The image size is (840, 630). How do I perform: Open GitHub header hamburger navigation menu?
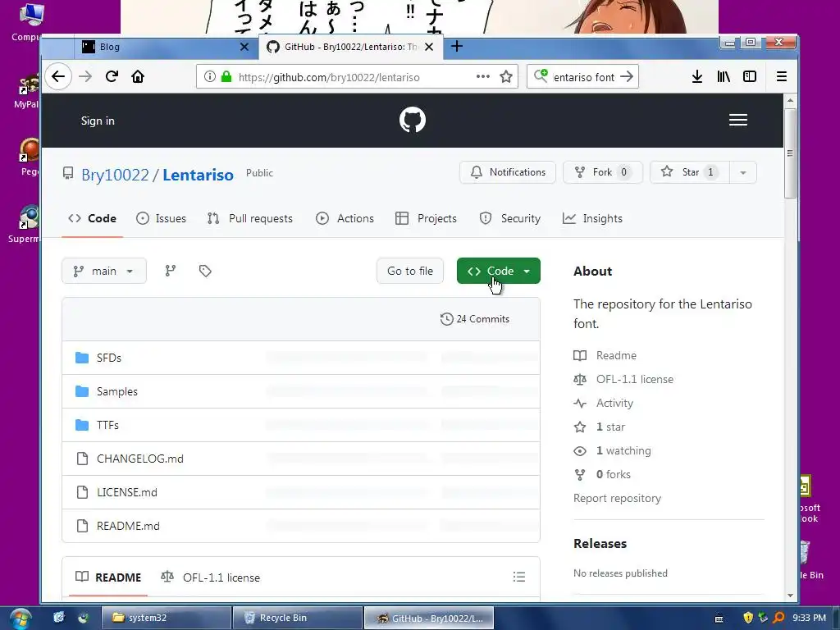[738, 120]
